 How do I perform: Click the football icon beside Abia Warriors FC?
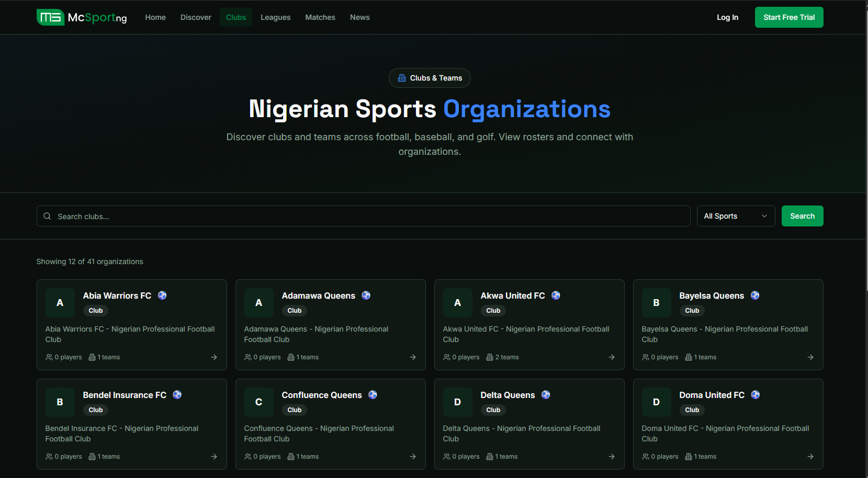(162, 295)
